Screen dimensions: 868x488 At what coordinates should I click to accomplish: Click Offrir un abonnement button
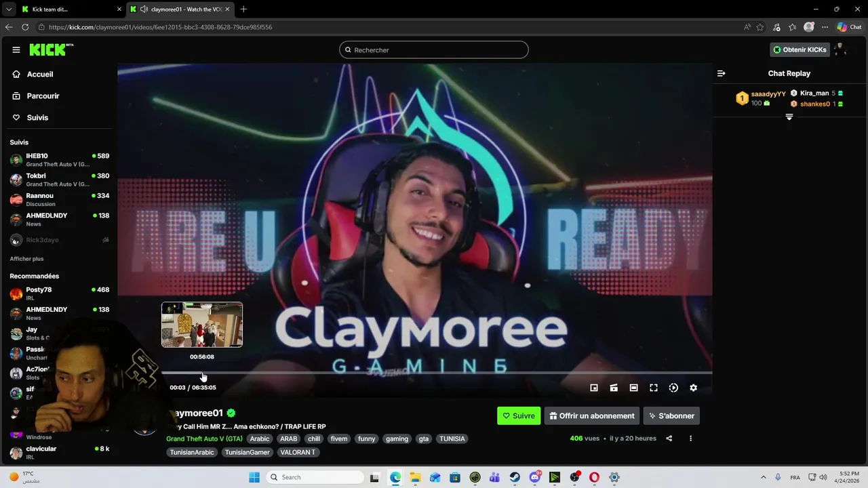click(x=591, y=416)
